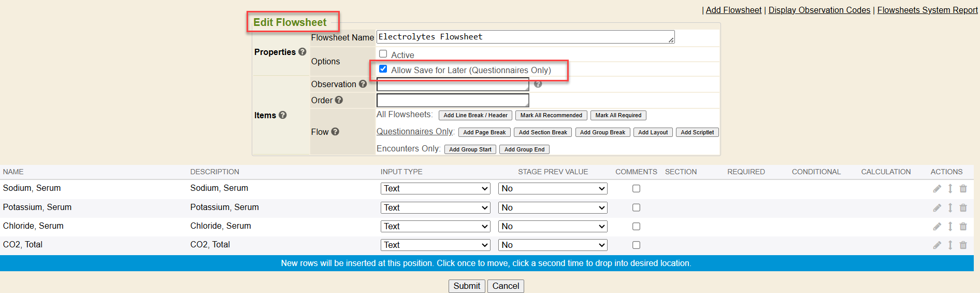Click edit pencil icon for Sodium, Serum

pyautogui.click(x=937, y=189)
